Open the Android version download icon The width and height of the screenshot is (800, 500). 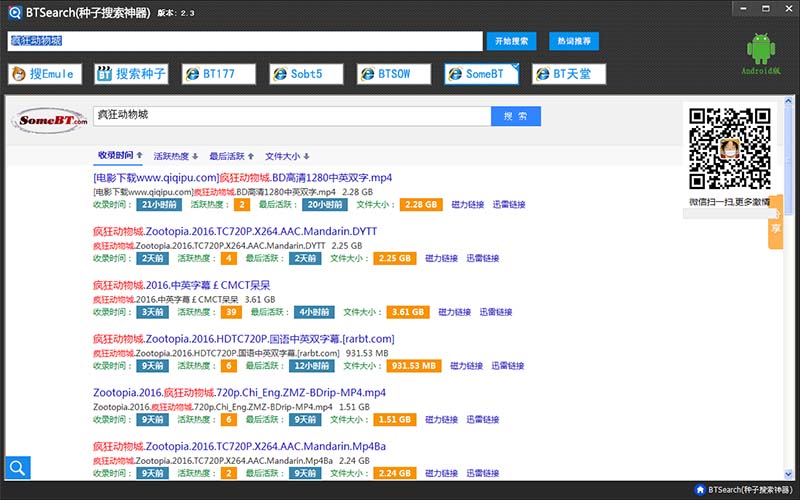(761, 54)
